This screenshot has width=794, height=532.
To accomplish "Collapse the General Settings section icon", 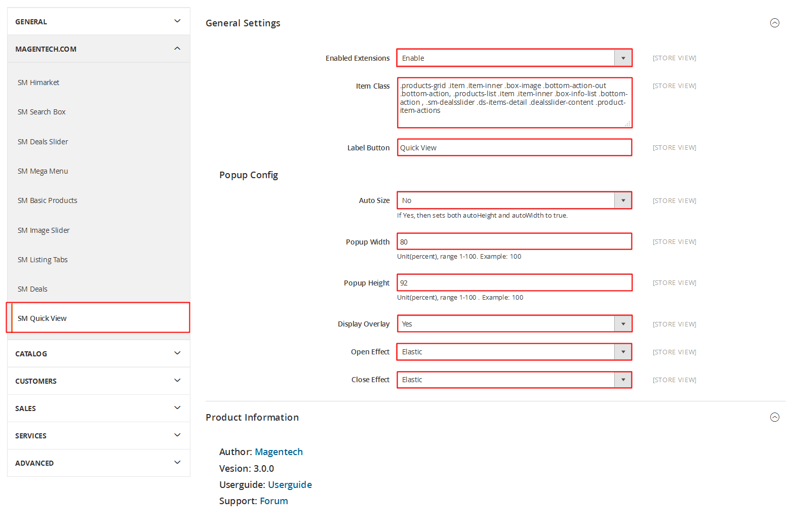I will pyautogui.click(x=774, y=23).
